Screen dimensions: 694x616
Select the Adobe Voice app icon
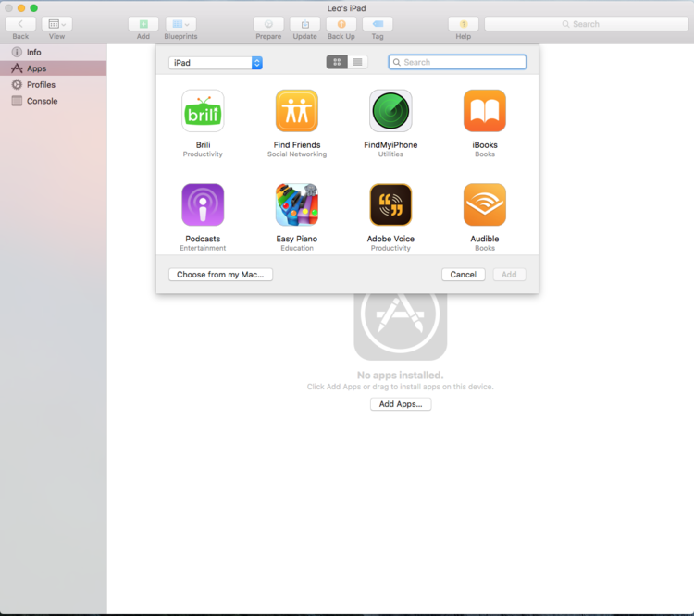[x=390, y=204]
